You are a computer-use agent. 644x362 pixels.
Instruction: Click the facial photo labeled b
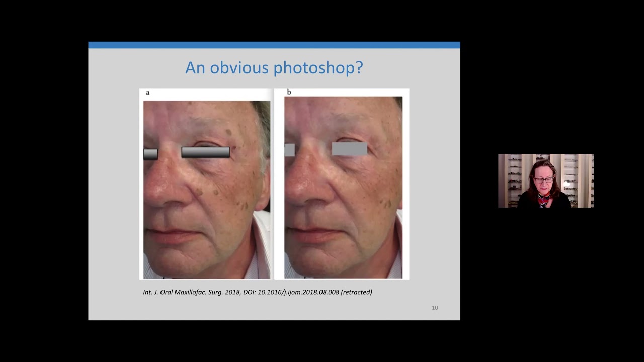[x=343, y=188]
